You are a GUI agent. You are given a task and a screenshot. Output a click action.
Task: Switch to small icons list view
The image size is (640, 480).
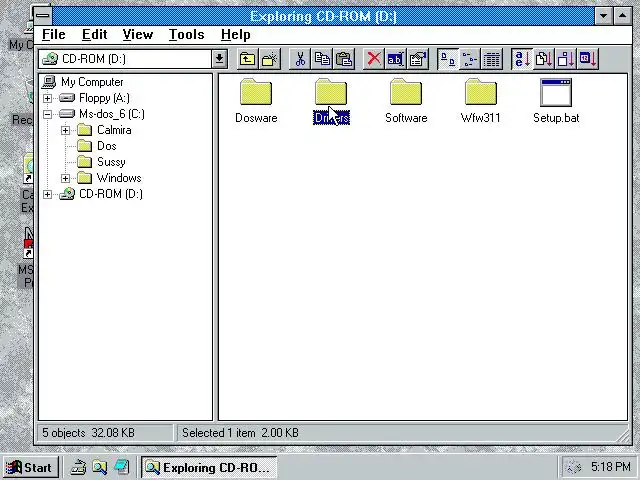(x=470, y=59)
